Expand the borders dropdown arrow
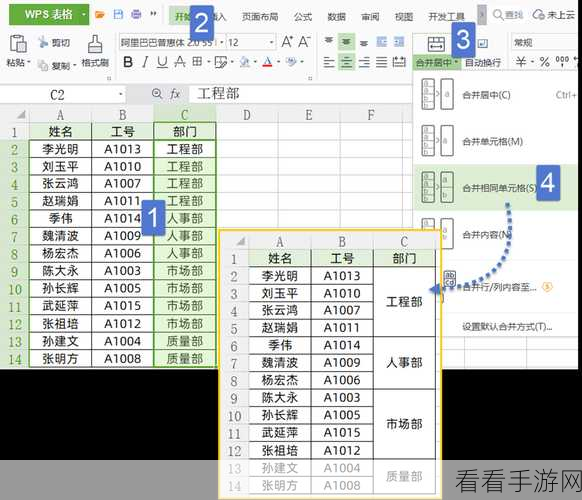The image size is (582, 500). 208,62
